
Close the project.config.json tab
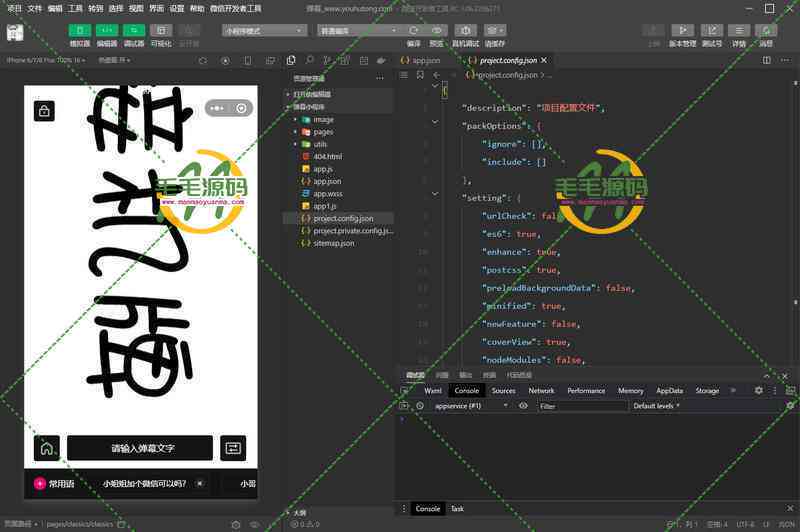[544, 60]
